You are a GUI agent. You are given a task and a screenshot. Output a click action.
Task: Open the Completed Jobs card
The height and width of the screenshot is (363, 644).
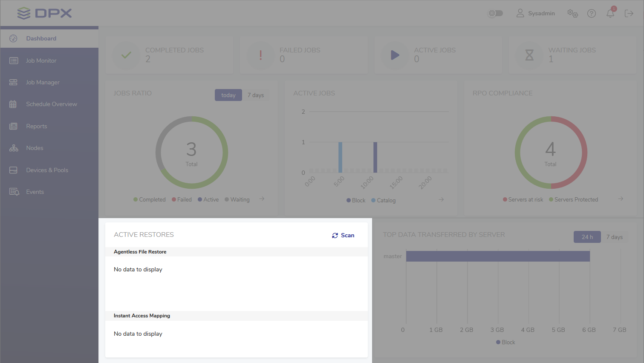pyautogui.click(x=169, y=55)
